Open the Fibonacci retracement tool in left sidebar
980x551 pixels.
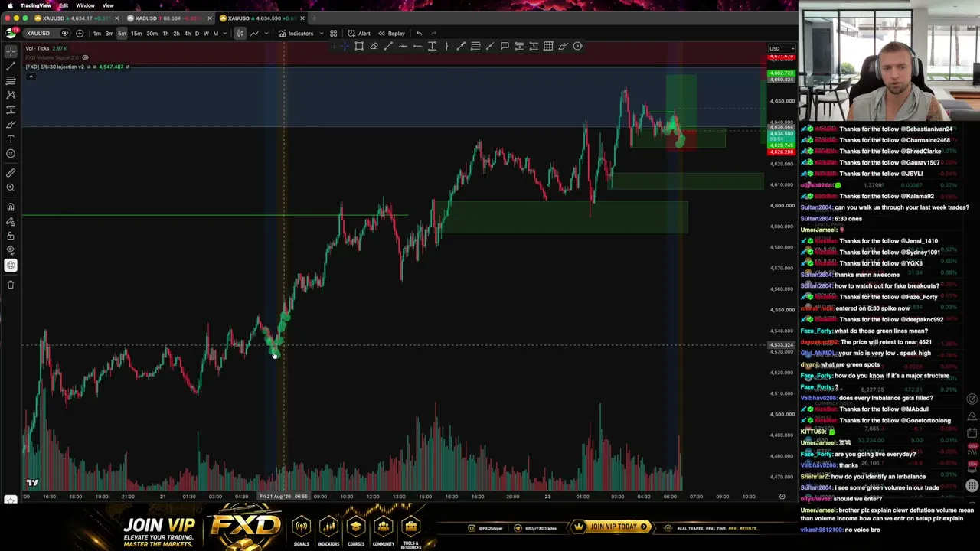pyautogui.click(x=11, y=80)
